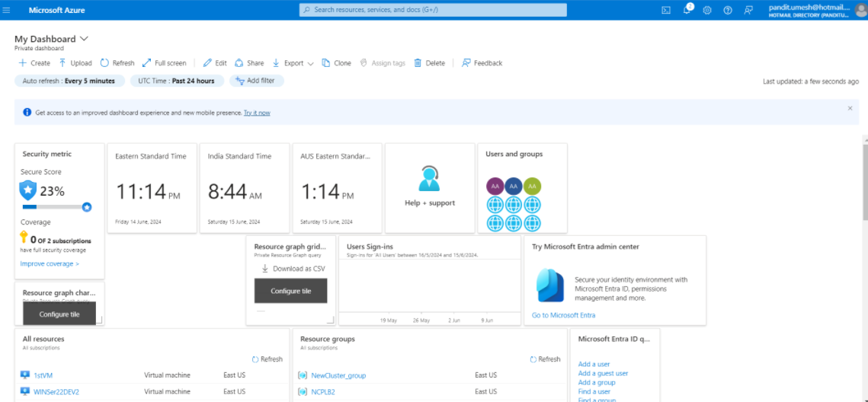Delete the dashboard
The width and height of the screenshot is (868, 402).
(430, 63)
